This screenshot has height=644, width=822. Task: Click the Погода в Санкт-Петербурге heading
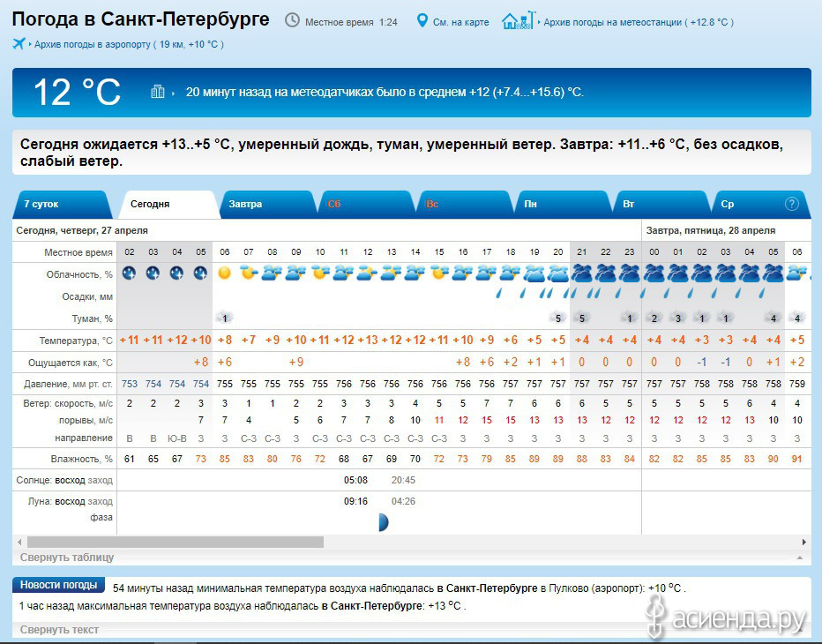point(140,19)
